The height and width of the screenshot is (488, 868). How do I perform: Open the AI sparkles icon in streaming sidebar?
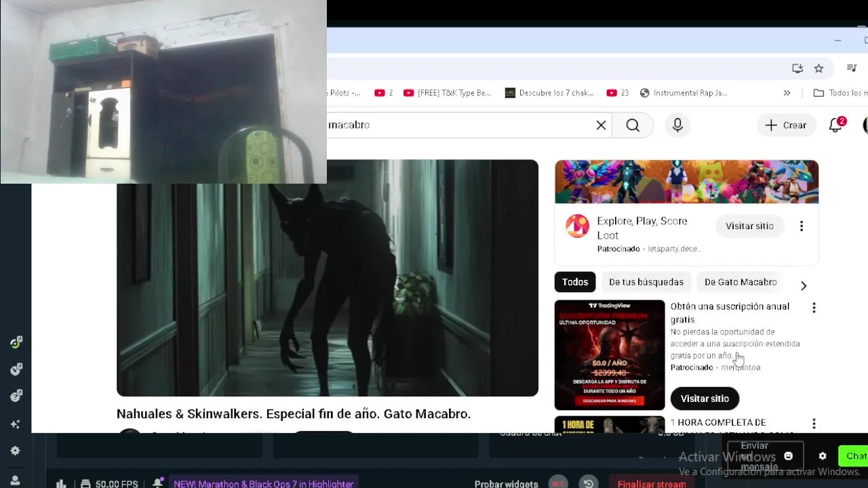pos(15,424)
